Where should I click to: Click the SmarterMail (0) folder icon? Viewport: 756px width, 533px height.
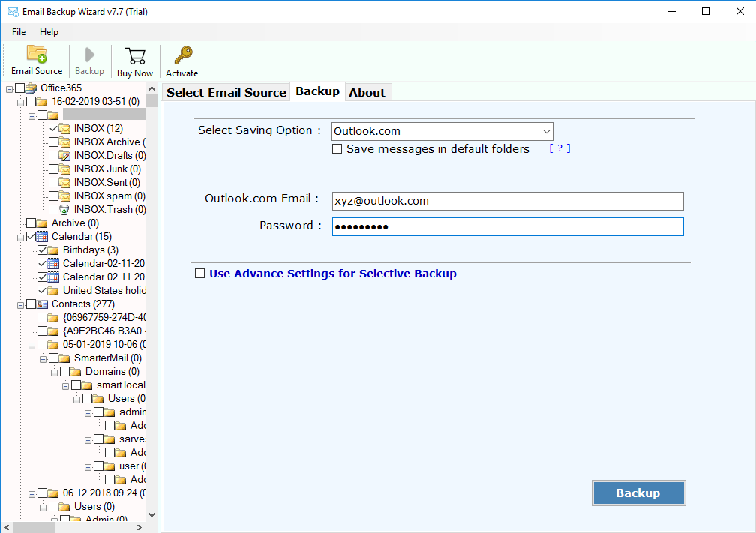pyautogui.click(x=64, y=358)
